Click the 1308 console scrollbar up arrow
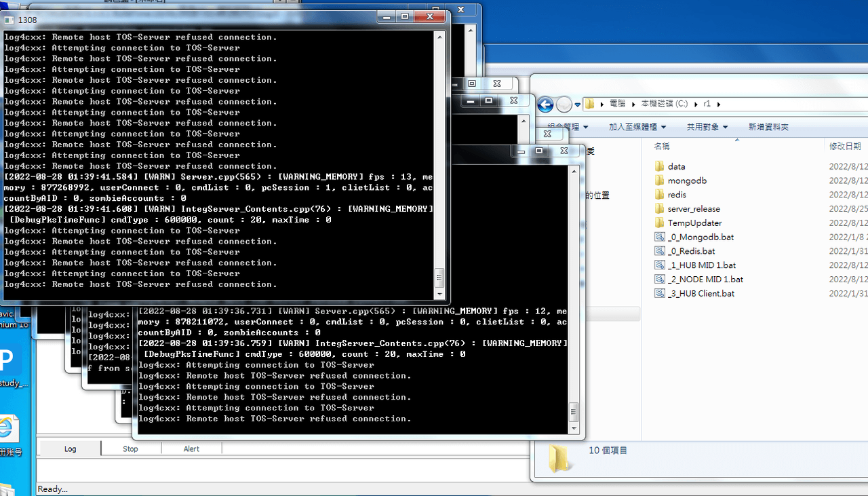 439,36
